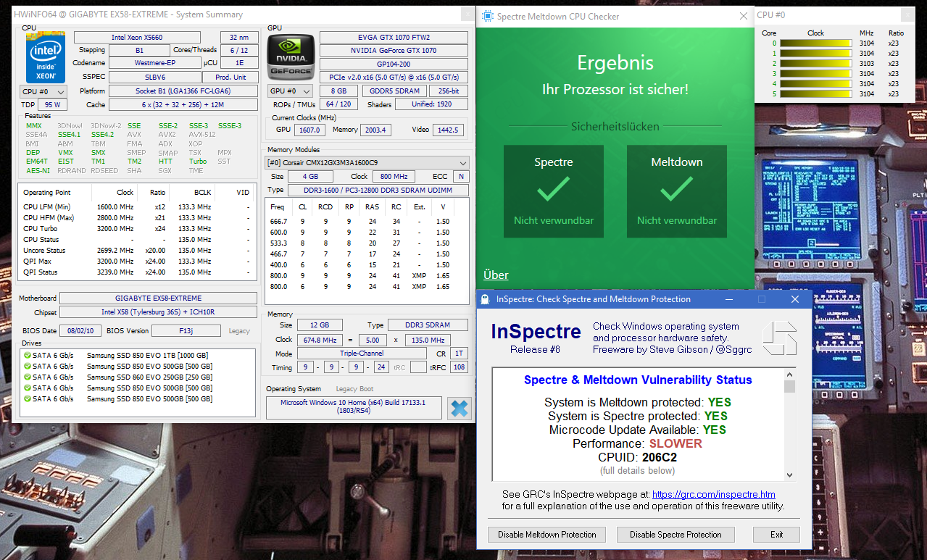
Task: Expand the Corsair CMX12GX3M3A1600C9 memory module dropdown
Action: click(462, 163)
